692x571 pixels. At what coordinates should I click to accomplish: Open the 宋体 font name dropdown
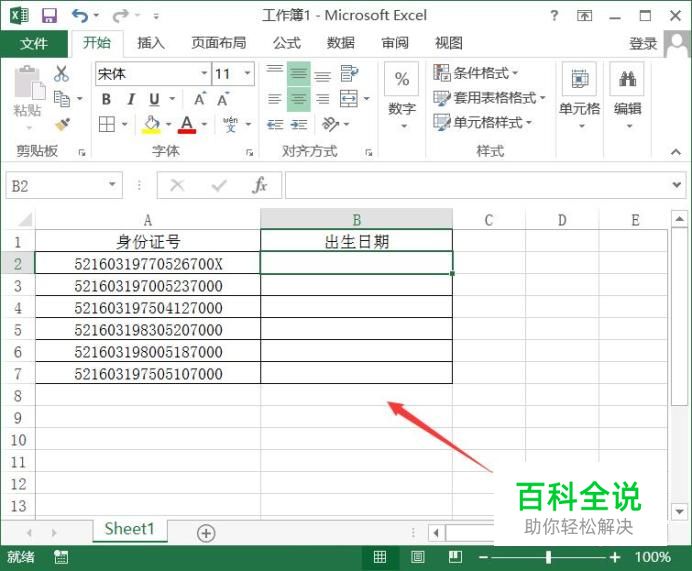(x=204, y=73)
